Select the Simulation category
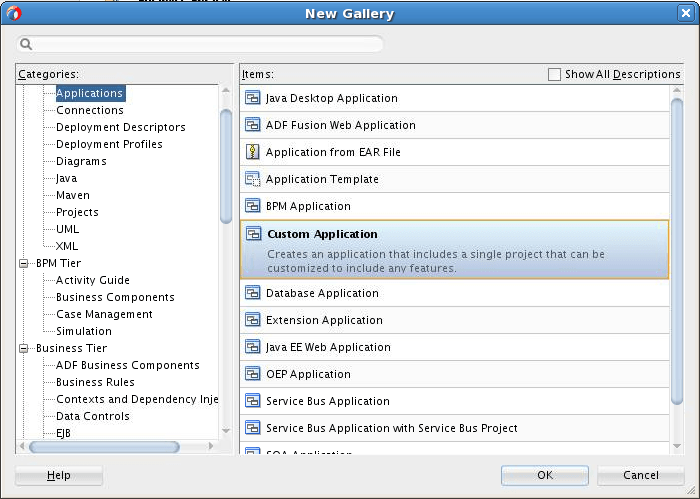700x499 pixels. pyautogui.click(x=84, y=331)
